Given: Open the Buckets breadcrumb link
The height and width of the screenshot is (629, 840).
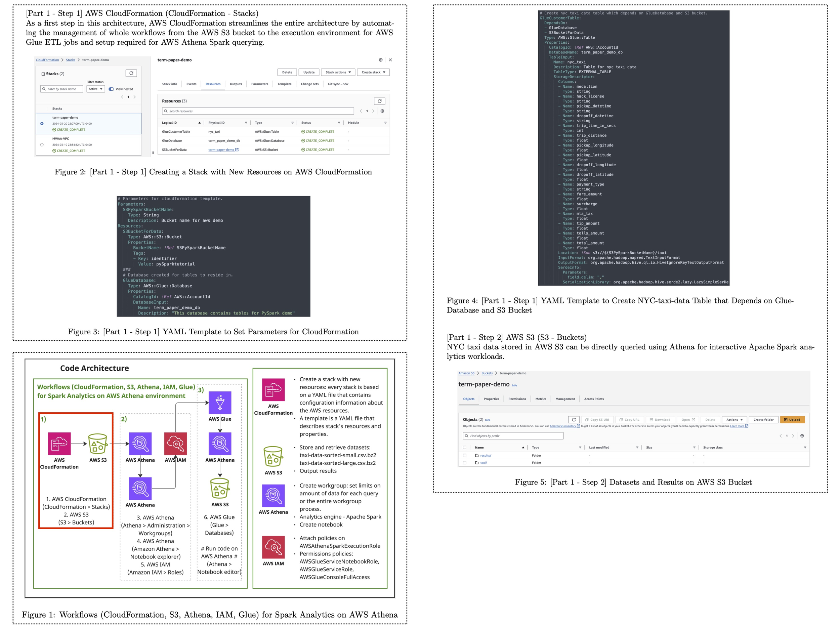Looking at the screenshot, I should pyautogui.click(x=487, y=373).
